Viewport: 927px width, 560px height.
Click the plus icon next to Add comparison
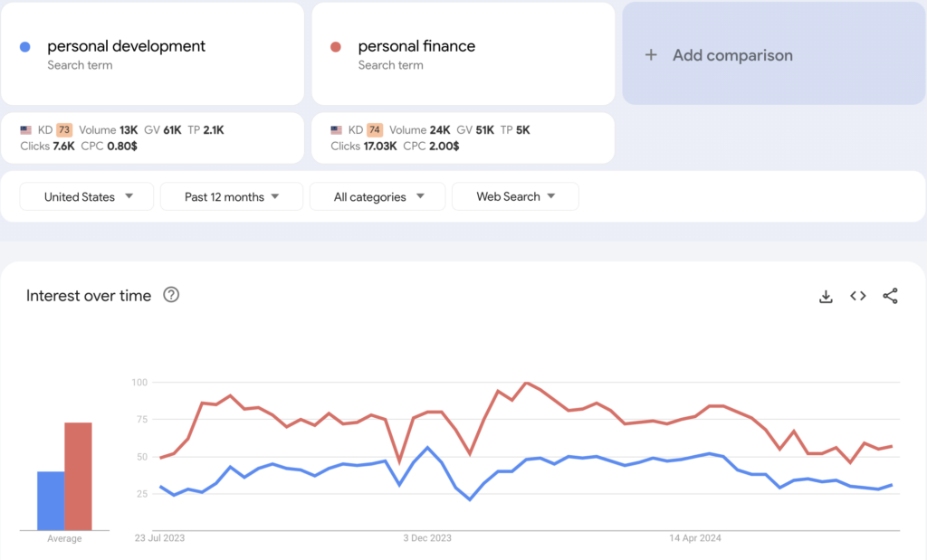[x=651, y=54]
